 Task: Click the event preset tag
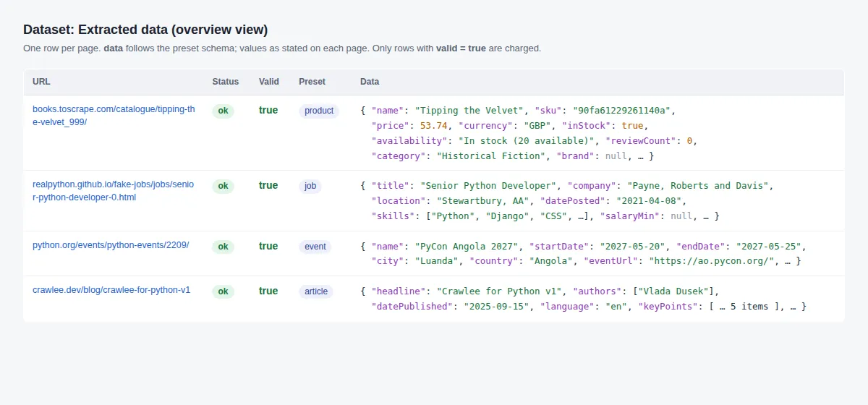pyautogui.click(x=315, y=247)
